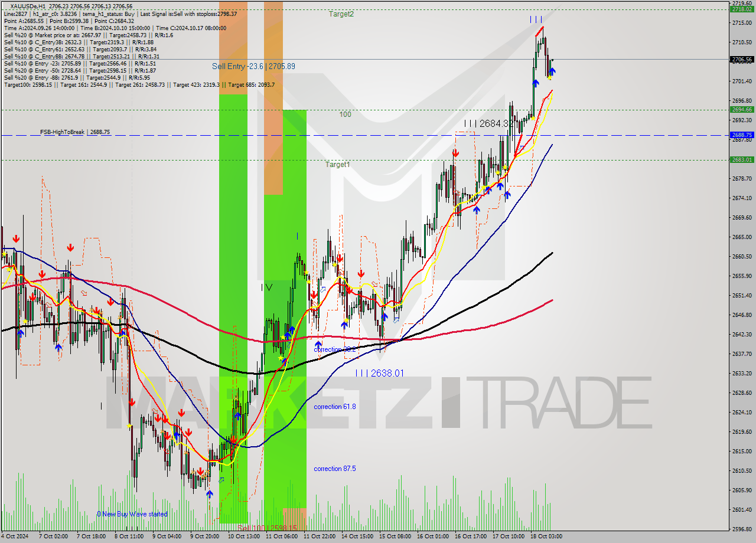Click the 2651.40 price scale value
The height and width of the screenshot is (543, 756).
tap(742, 295)
